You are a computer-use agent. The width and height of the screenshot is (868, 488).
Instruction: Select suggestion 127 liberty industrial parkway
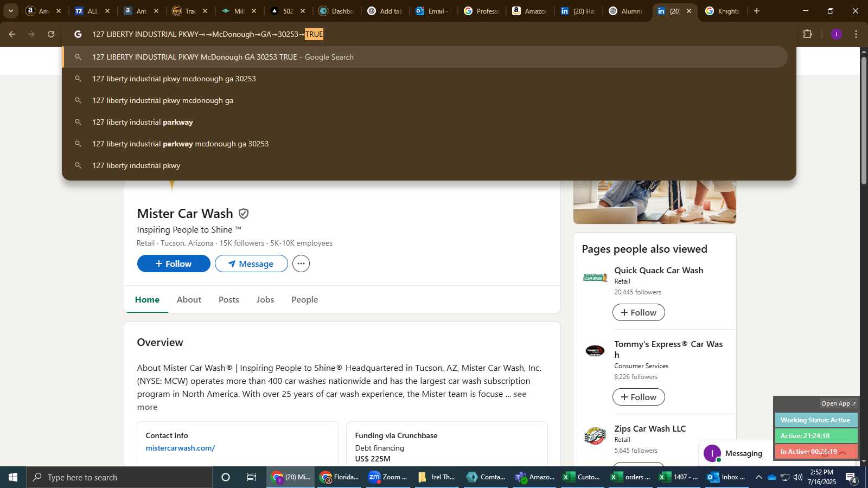pos(425,122)
